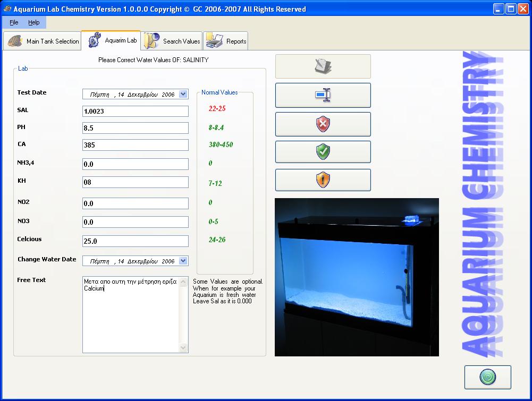Switch to Main Tank Selection tab
532x401 pixels.
click(43, 41)
